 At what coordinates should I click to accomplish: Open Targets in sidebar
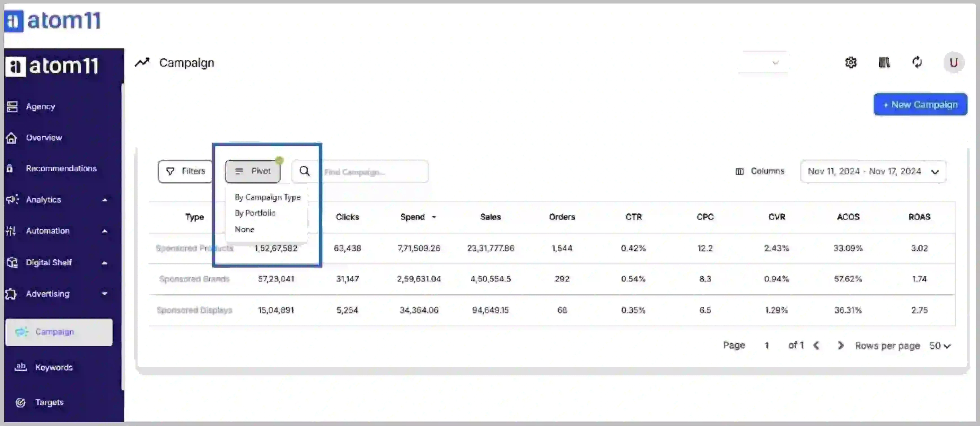50,402
